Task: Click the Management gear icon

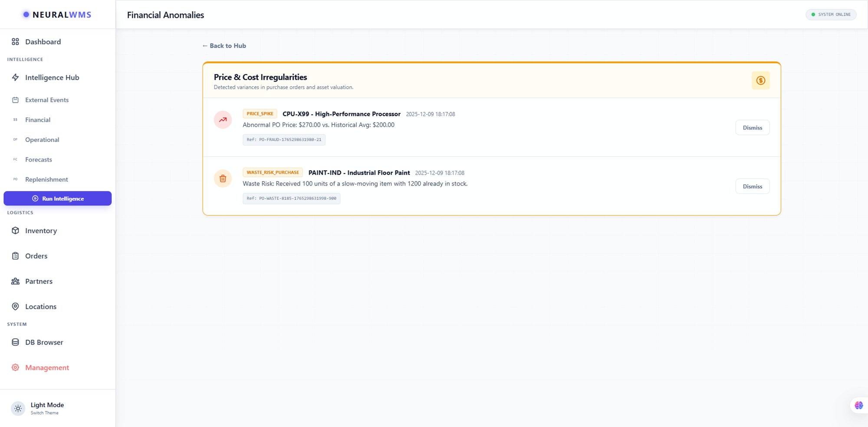Action: [15, 368]
